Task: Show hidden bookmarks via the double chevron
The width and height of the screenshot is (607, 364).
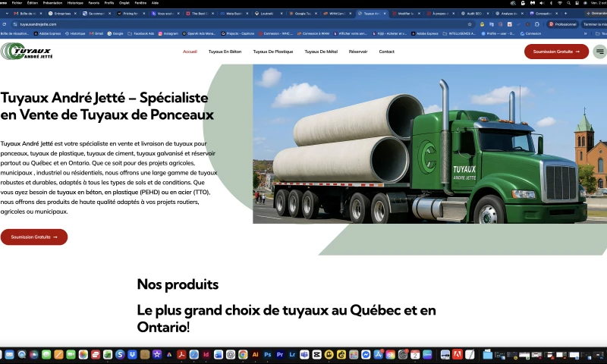Action: (x=585, y=33)
